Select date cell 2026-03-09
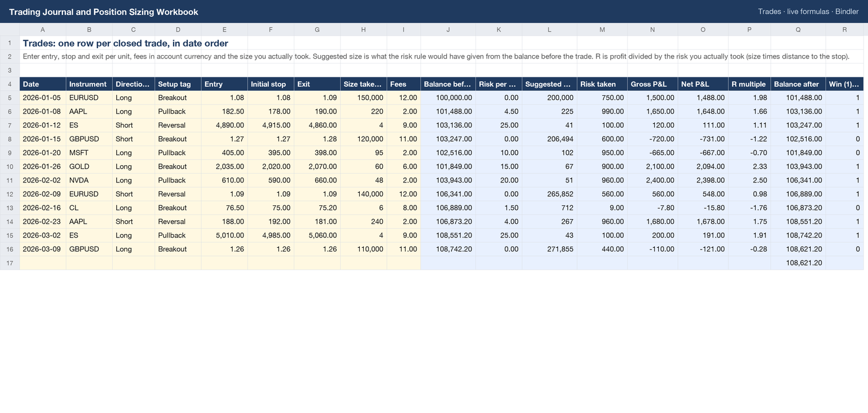Viewport: 868px width, 413px height. 42,249
